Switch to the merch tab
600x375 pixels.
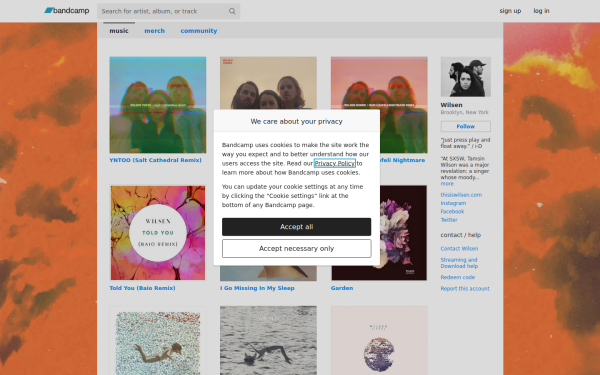pyautogui.click(x=155, y=31)
